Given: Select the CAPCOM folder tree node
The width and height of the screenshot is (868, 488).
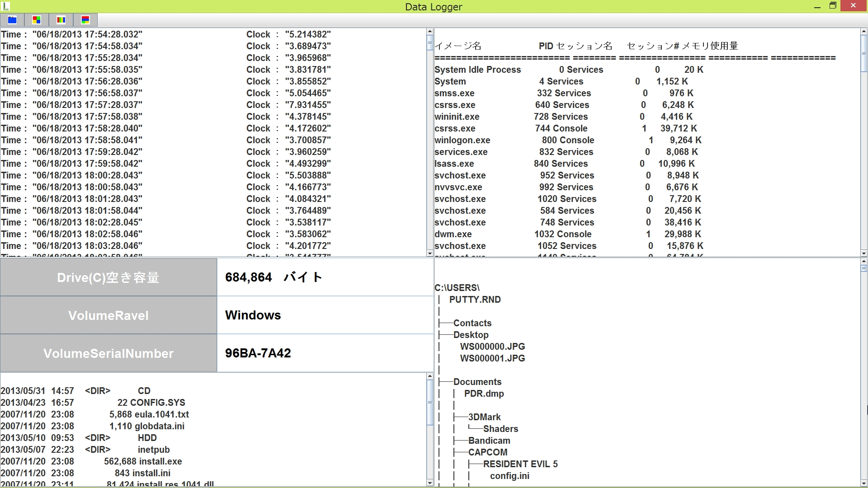Looking at the screenshot, I should click(487, 452).
